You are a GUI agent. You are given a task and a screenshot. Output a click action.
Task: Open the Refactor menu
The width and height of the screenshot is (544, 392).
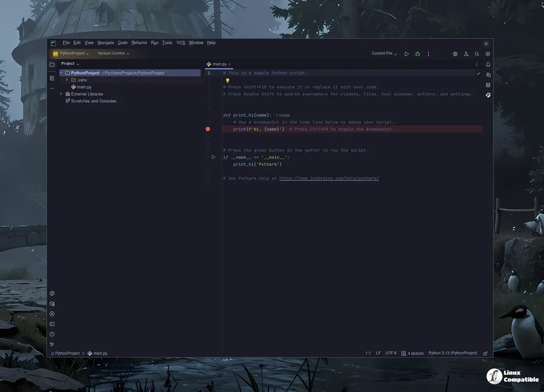click(x=139, y=43)
